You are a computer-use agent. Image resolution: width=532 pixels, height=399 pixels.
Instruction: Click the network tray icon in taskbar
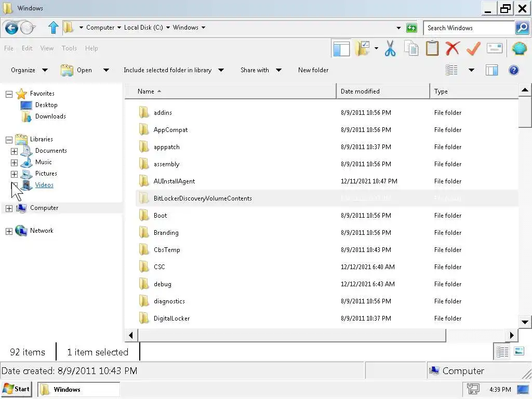(473, 389)
